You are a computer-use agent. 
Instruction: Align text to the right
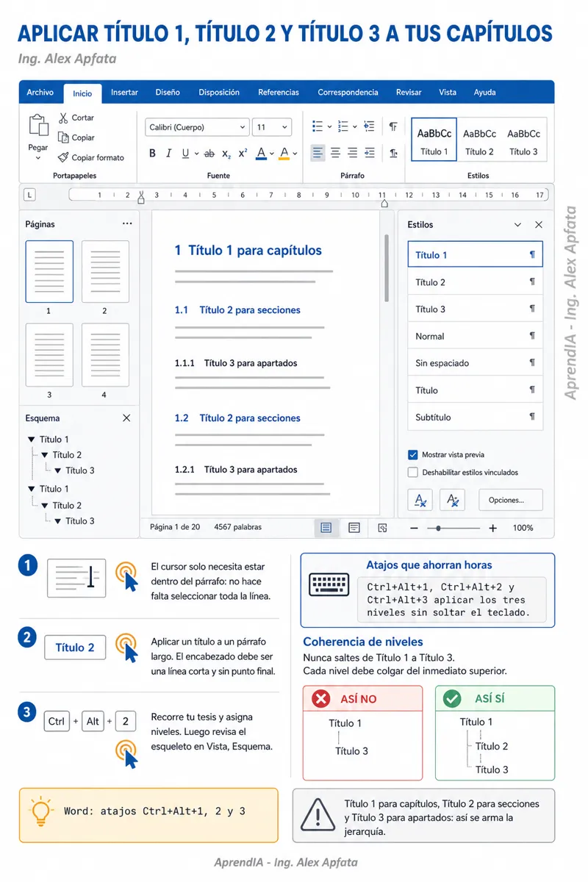(x=352, y=153)
